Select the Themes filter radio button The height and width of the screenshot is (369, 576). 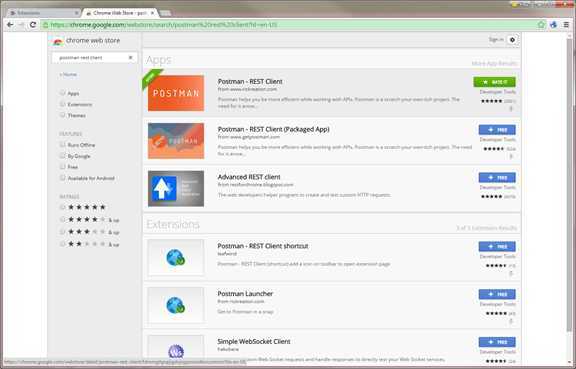point(62,115)
